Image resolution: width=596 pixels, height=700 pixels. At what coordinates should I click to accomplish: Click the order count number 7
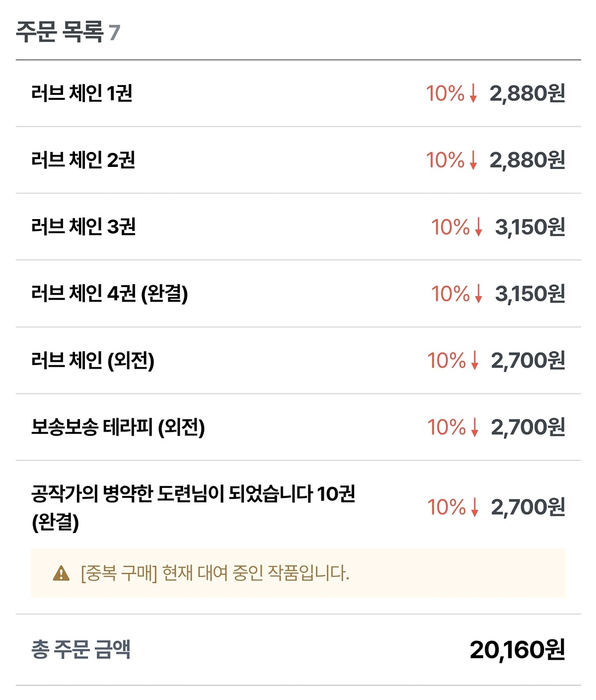tap(114, 33)
